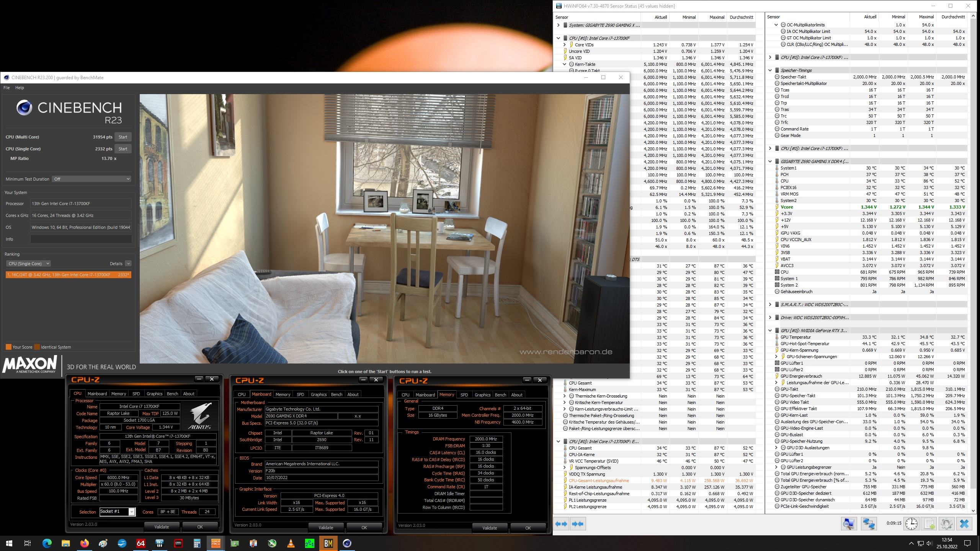Open VLC media player from taskbar
Image resolution: width=980 pixels, height=551 pixels.
click(x=291, y=543)
